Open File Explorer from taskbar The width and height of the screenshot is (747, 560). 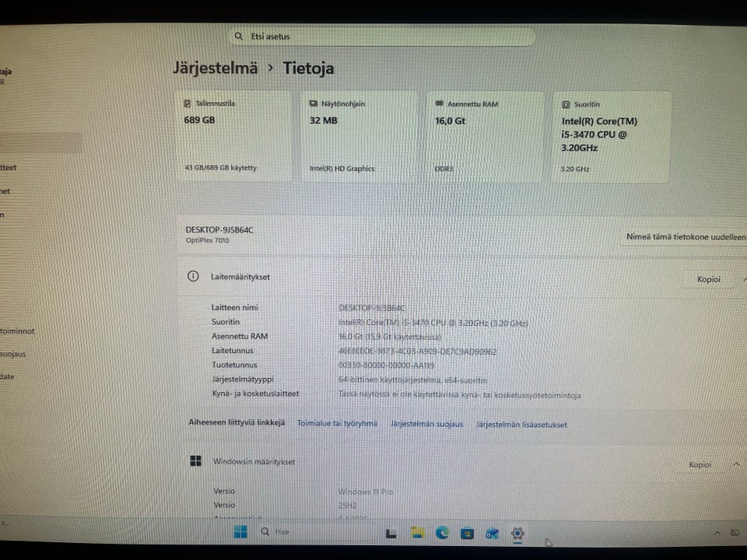417,533
